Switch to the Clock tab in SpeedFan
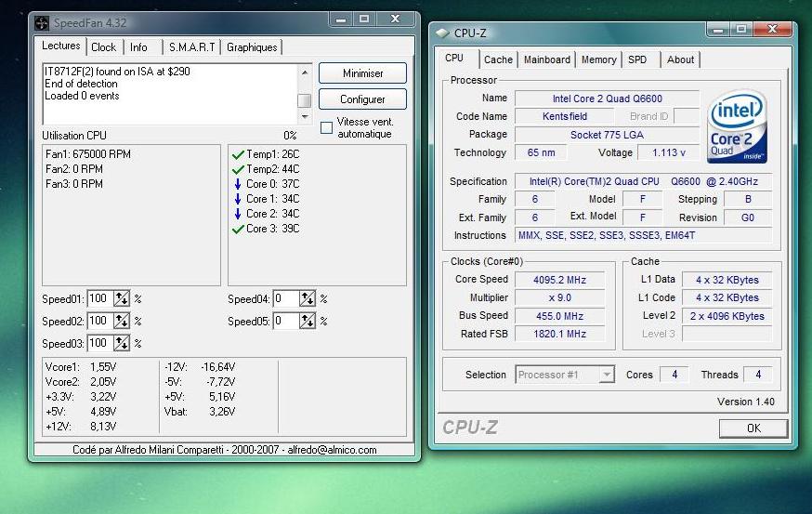 tap(103, 47)
